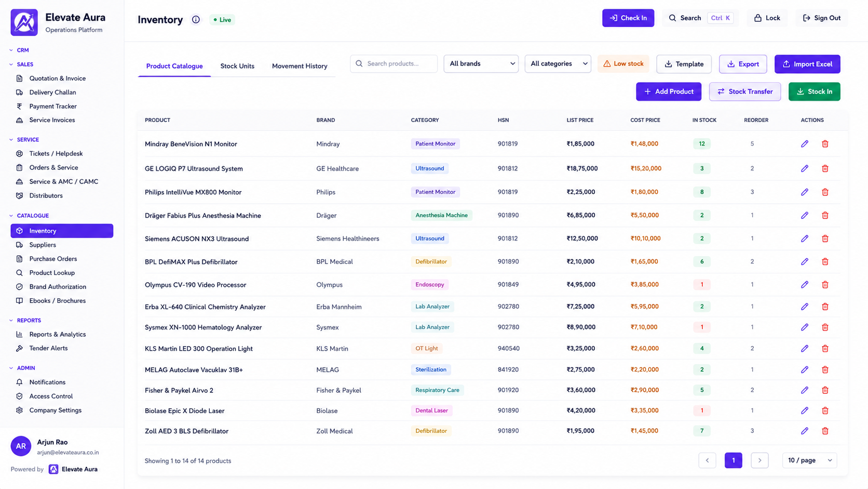This screenshot has width=868, height=489.
Task: Delete GE LOGIQ P7 Ultrasound System
Action: [825, 168]
